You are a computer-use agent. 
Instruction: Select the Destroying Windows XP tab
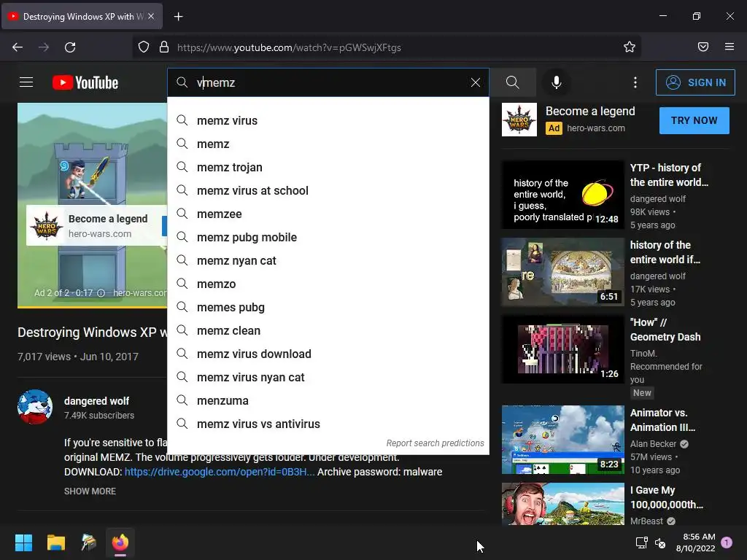82,16
